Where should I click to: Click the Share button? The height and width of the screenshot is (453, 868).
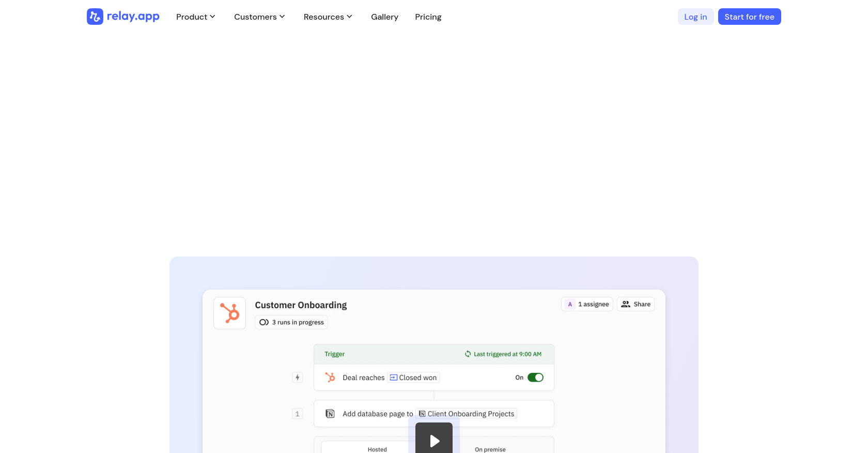pyautogui.click(x=636, y=304)
